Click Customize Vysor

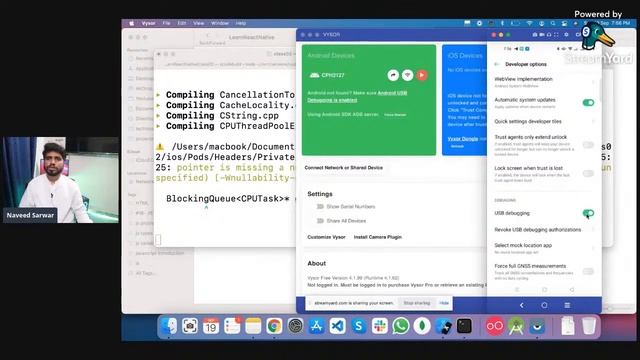coord(326,237)
